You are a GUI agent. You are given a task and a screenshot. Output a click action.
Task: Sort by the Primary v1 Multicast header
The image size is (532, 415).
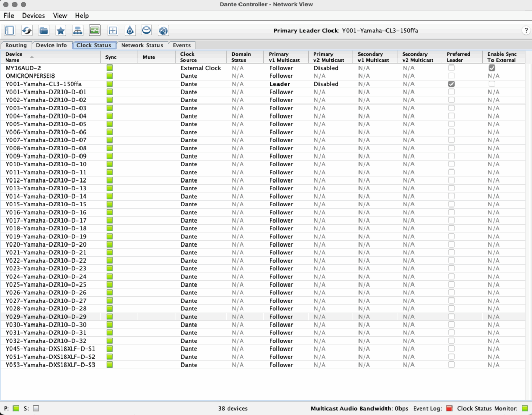click(286, 57)
